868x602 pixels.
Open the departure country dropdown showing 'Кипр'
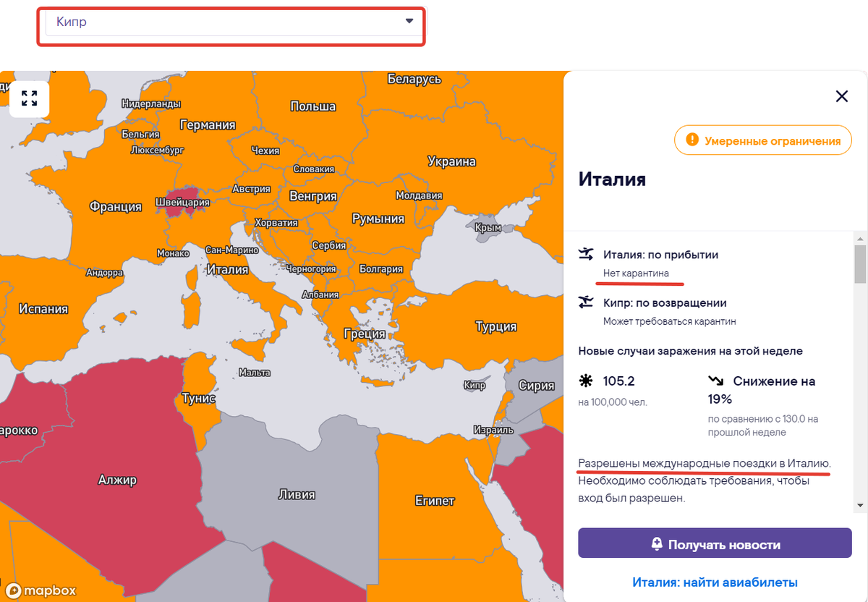click(x=231, y=22)
